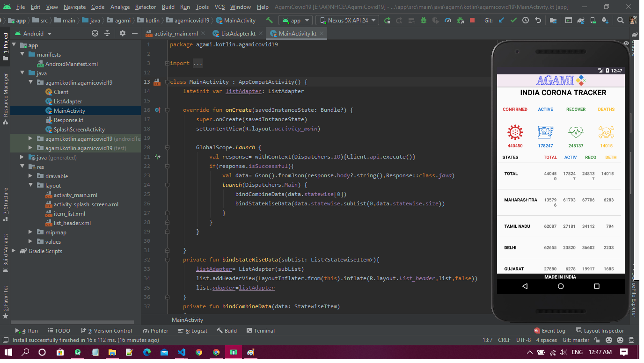Hide the Project panel with minus icon
Image resolution: width=644 pixels, height=363 pixels.
pyautogui.click(x=135, y=33)
